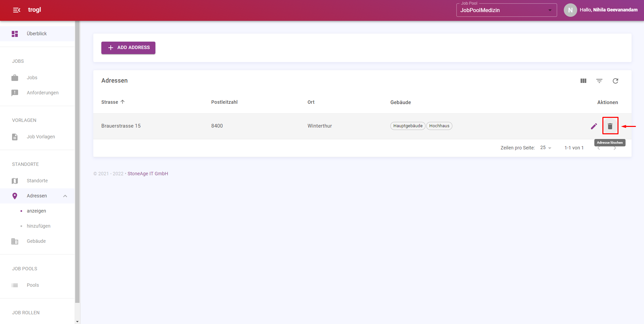Screen dimensions: 644x324
Task: Click the 8400 postal code cell
Action: [x=217, y=126]
